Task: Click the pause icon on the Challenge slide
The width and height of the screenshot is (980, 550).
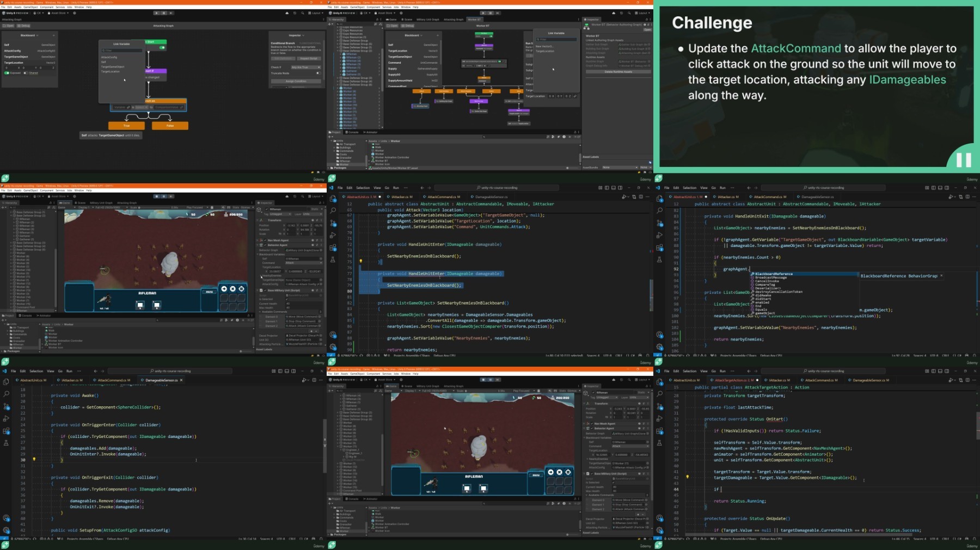Action: [964, 159]
